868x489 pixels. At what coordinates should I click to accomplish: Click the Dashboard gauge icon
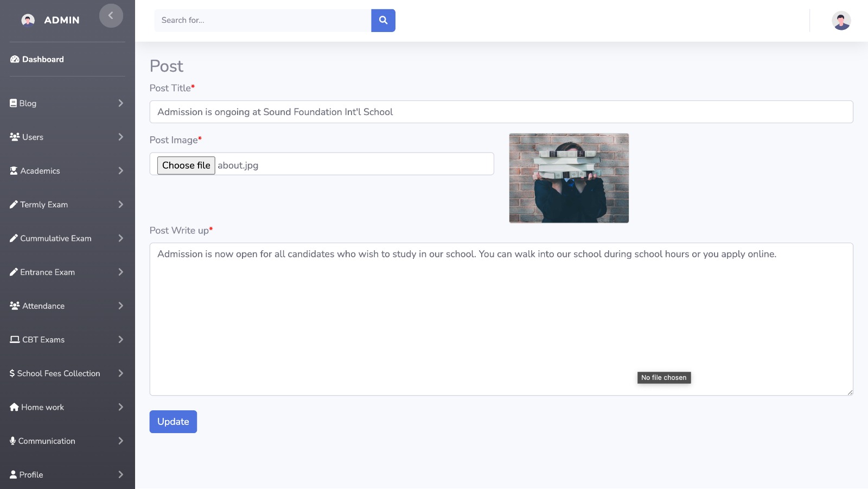pyautogui.click(x=15, y=59)
